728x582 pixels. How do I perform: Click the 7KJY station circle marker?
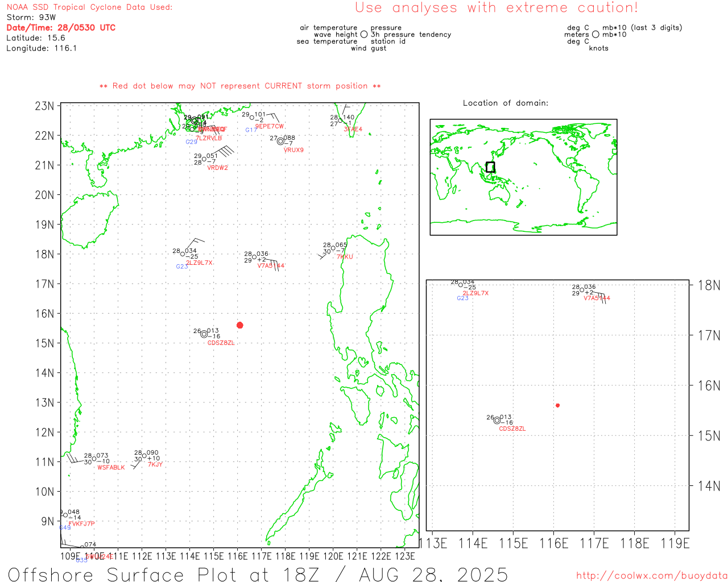pyautogui.click(x=144, y=456)
